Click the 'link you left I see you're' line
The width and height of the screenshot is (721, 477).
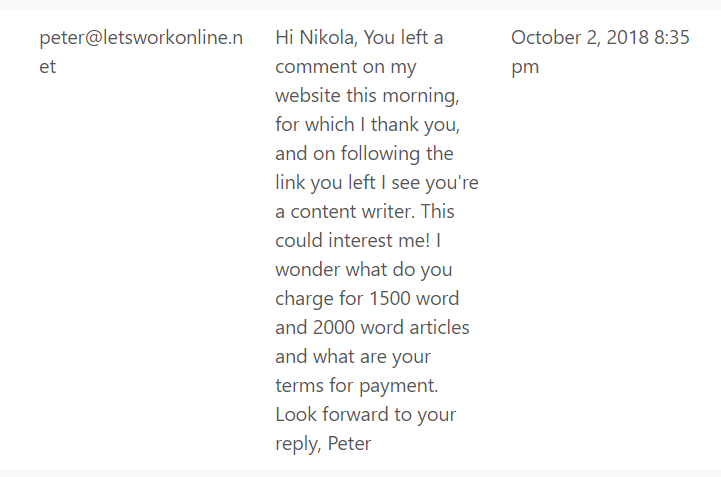tap(377, 183)
